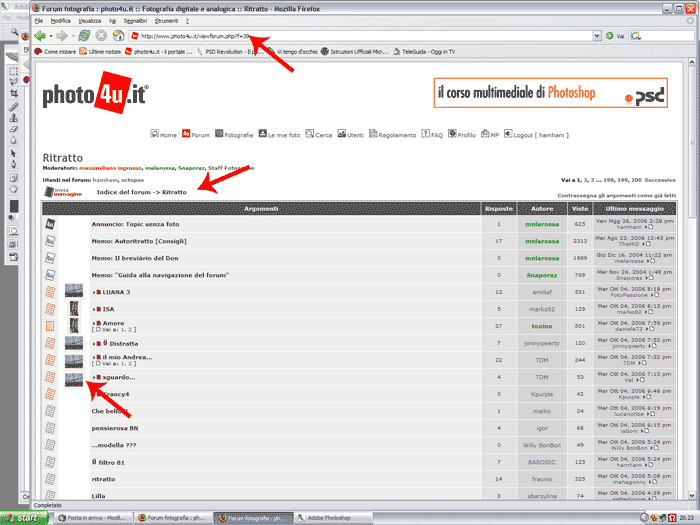The width and height of the screenshot is (700, 525).
Task: Click the Stop loading toolbar icon
Action: coord(101,35)
